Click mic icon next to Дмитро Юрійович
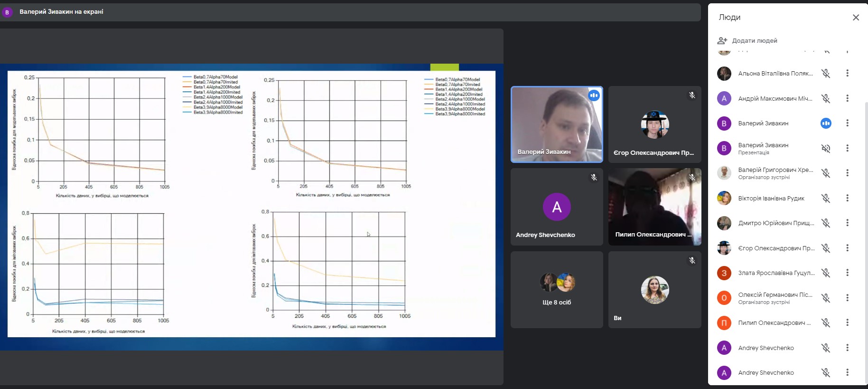 tap(826, 223)
